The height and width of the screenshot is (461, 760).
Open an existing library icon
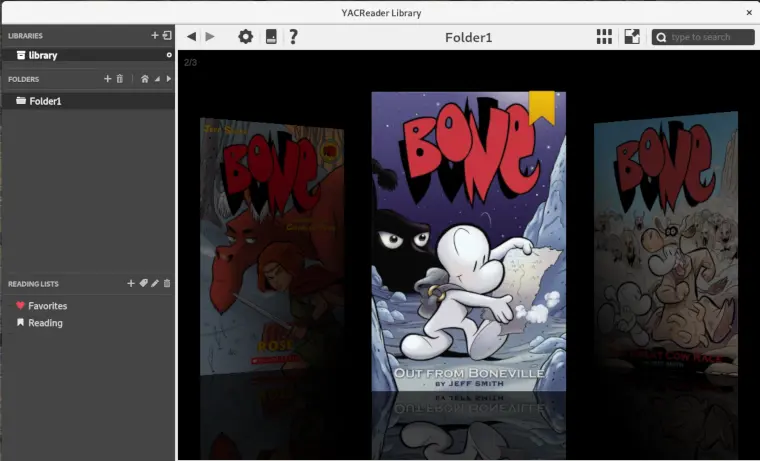tap(167, 35)
